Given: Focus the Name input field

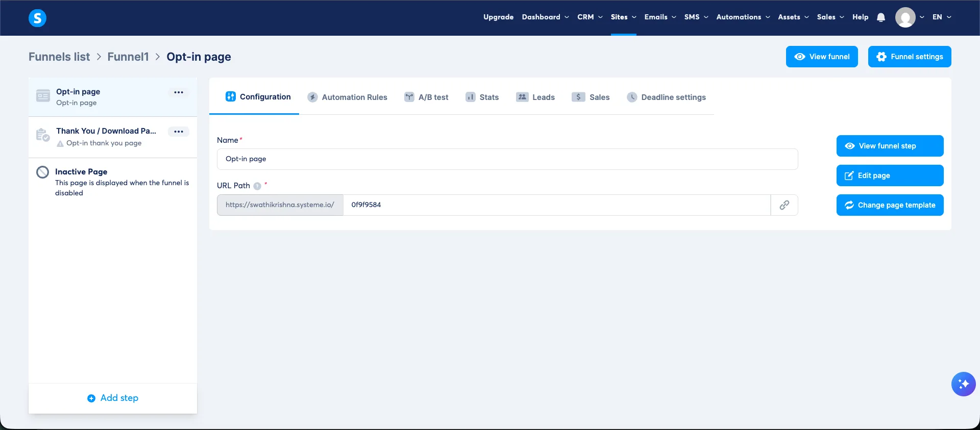Looking at the screenshot, I should pos(507,159).
